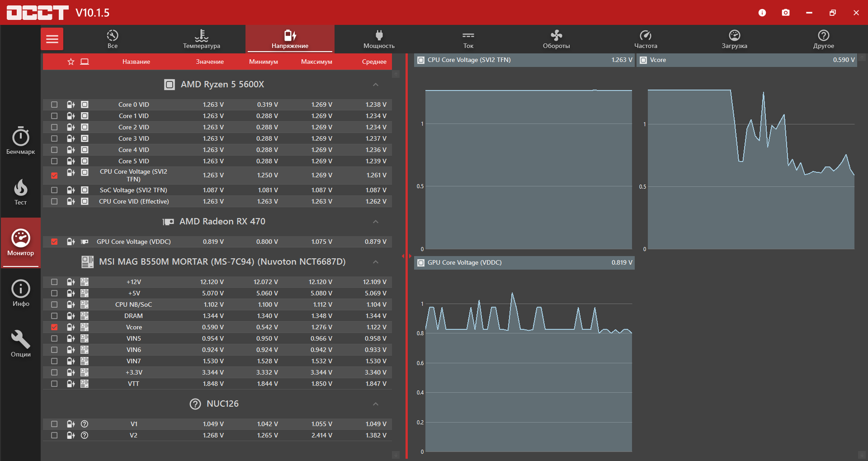Sort by the Среднее column header
The width and height of the screenshot is (868, 461).
[374, 62]
